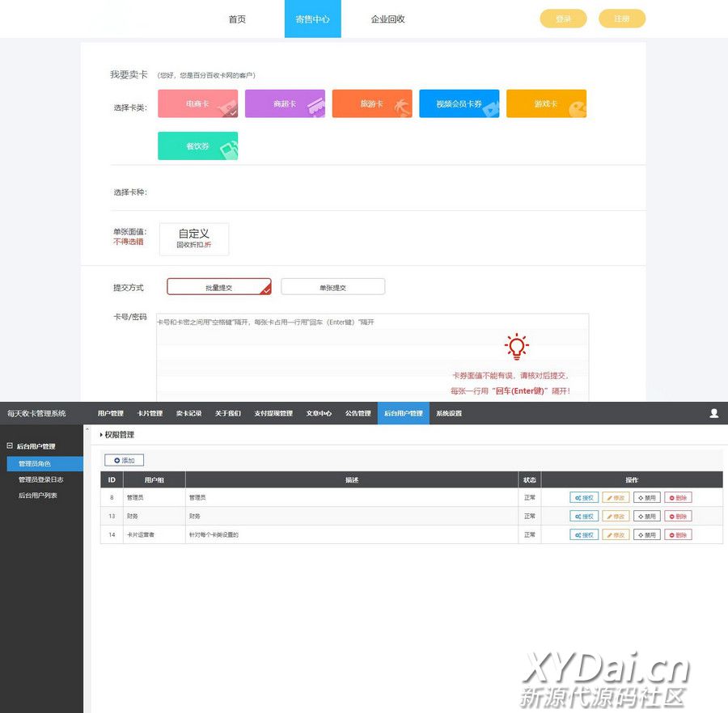This screenshot has width=728, height=713.
Task: Select the 自定义 face value option
Action: [194, 238]
